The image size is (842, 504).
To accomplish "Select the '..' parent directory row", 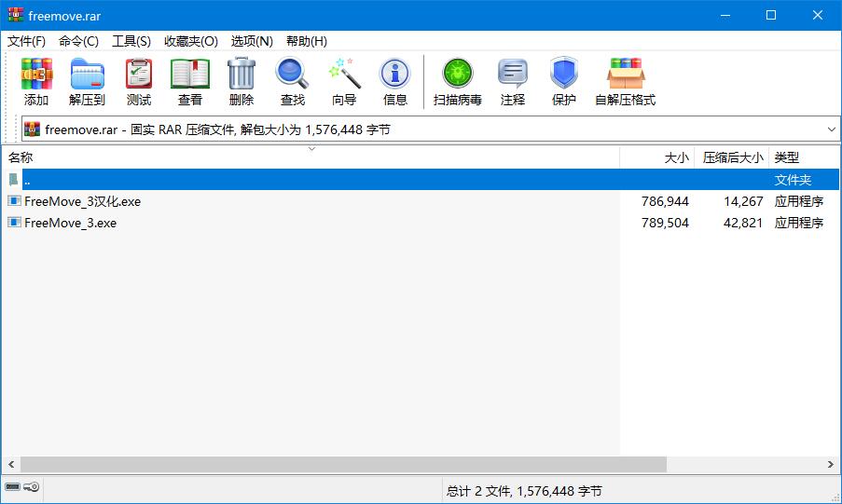I will (x=421, y=179).
